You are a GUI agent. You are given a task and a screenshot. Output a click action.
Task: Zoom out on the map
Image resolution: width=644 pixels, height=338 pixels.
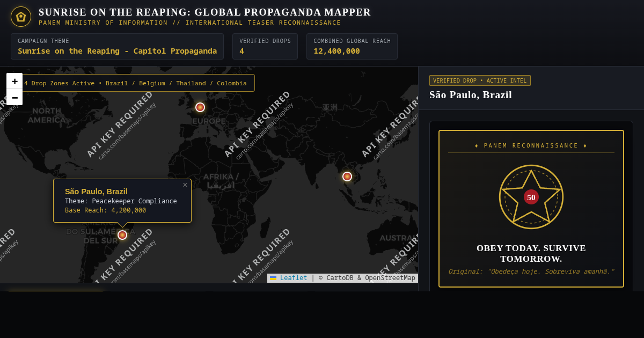[14, 97]
